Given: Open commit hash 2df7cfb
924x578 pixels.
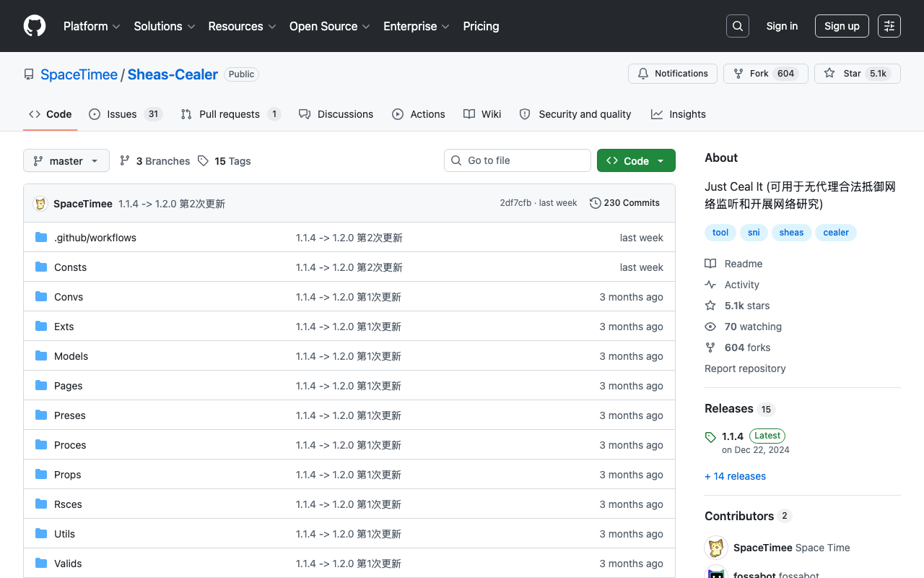Looking at the screenshot, I should (515, 203).
